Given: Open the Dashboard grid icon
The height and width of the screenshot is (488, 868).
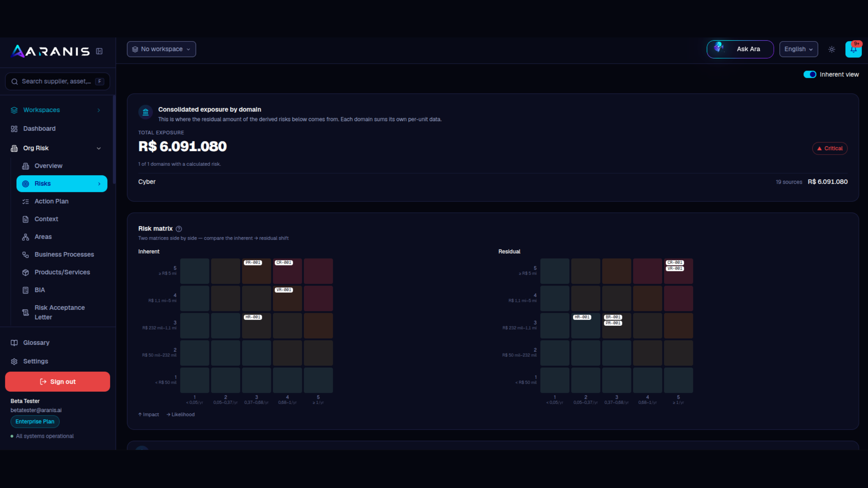Looking at the screenshot, I should (x=14, y=129).
